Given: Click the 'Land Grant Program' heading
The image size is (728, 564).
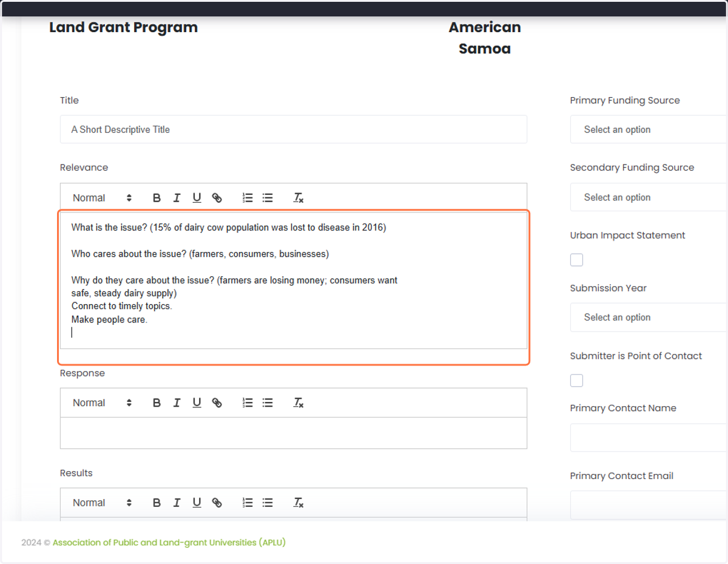Looking at the screenshot, I should pos(123,28).
